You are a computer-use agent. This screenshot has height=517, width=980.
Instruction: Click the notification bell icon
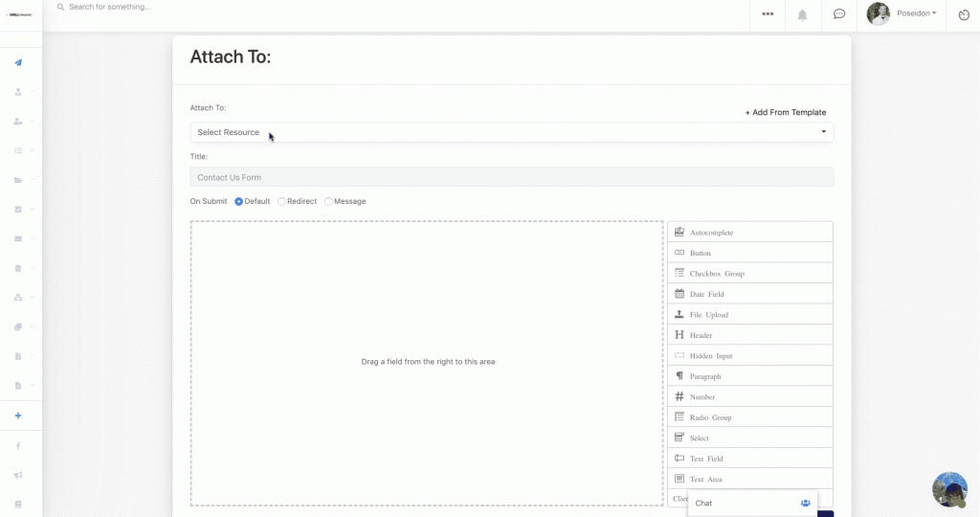pyautogui.click(x=803, y=15)
